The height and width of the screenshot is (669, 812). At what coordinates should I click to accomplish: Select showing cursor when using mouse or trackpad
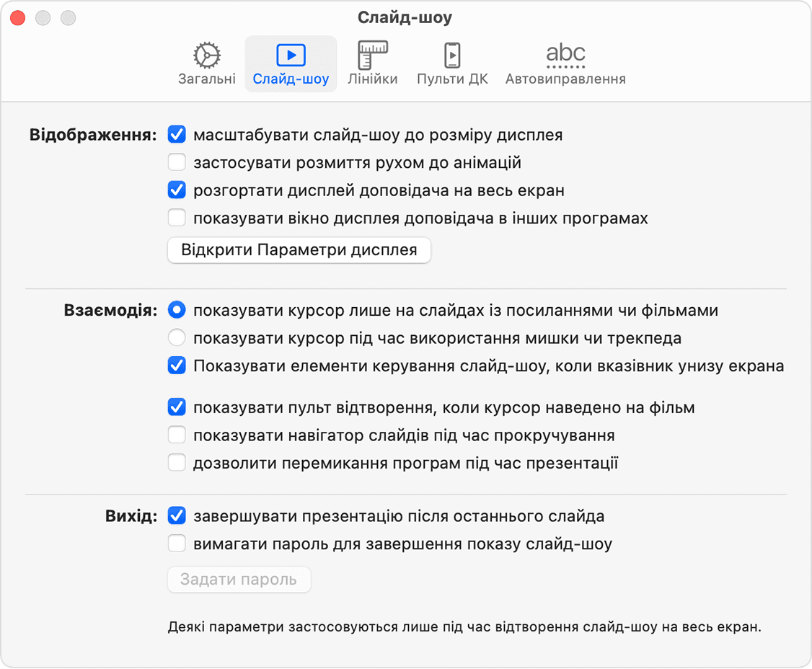coord(177,337)
